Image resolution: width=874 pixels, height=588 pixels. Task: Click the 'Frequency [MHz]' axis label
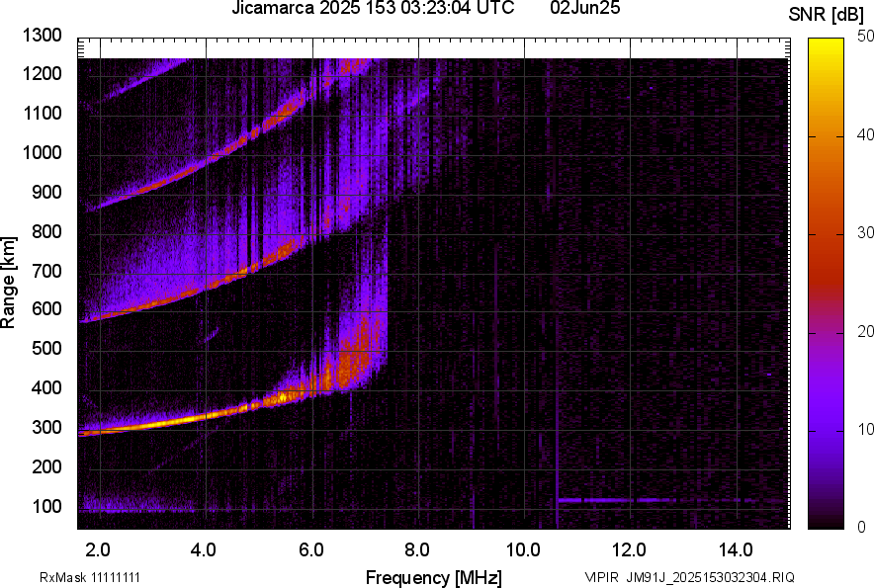click(x=434, y=577)
